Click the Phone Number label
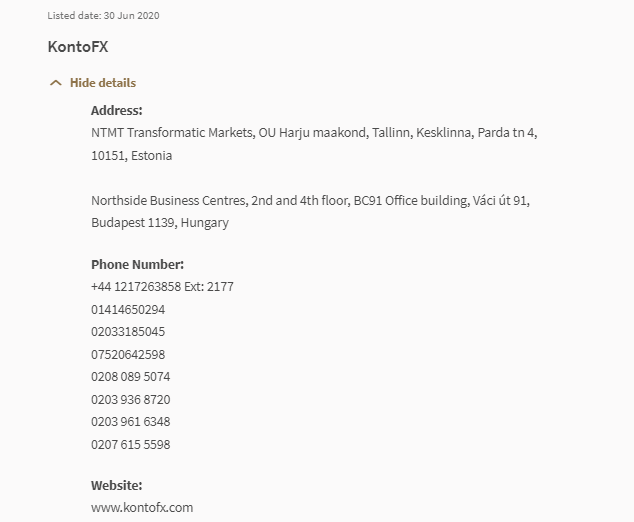The image size is (634, 522). [x=137, y=265]
